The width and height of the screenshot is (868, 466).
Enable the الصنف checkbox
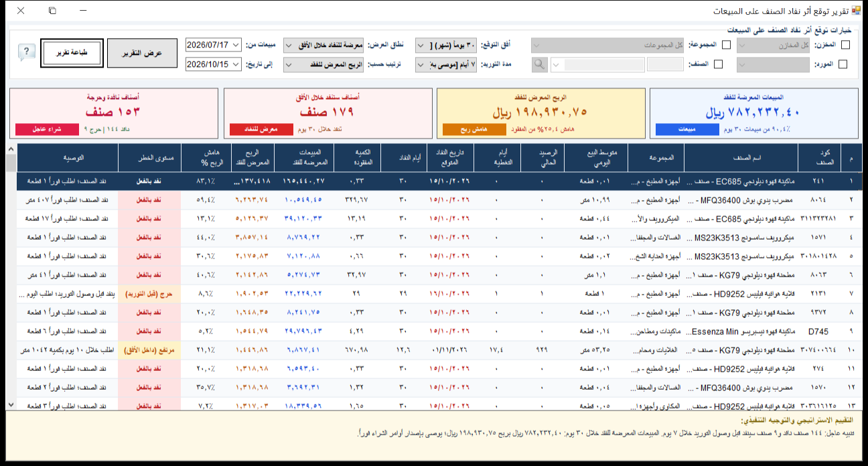coord(718,65)
